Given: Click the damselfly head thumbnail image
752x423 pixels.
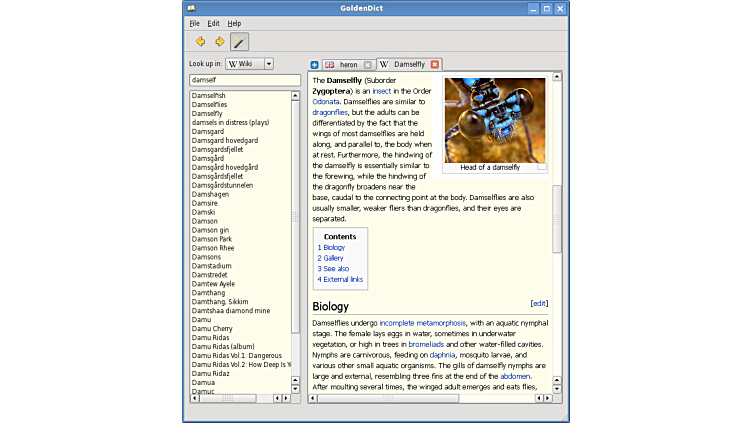Looking at the screenshot, I should point(494,120).
